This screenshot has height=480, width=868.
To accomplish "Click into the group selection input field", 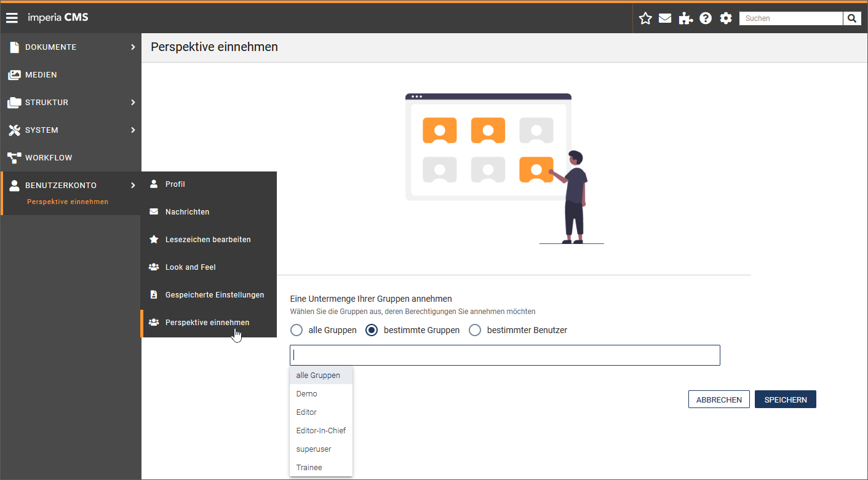I will tap(505, 355).
